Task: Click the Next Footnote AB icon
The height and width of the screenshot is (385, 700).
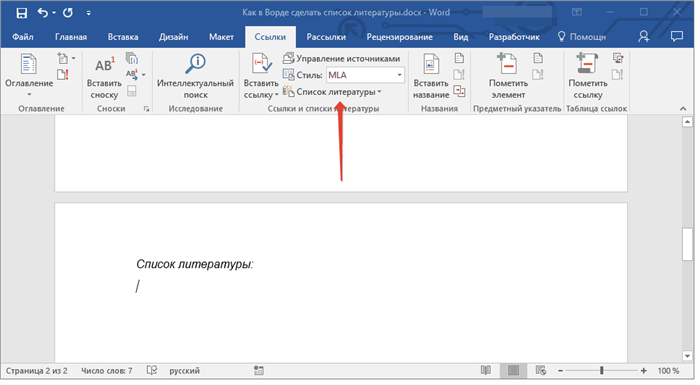Action: point(131,74)
